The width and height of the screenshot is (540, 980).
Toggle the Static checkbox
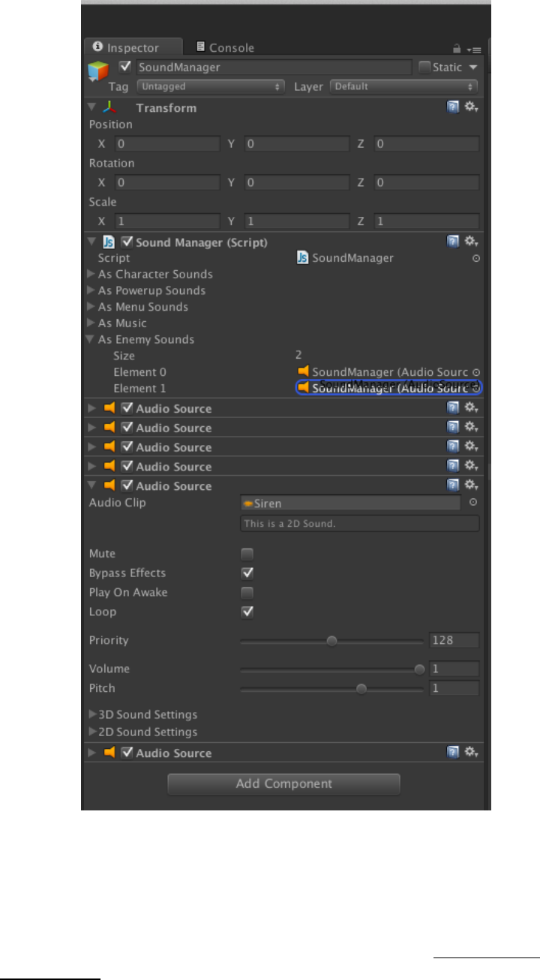click(424, 67)
